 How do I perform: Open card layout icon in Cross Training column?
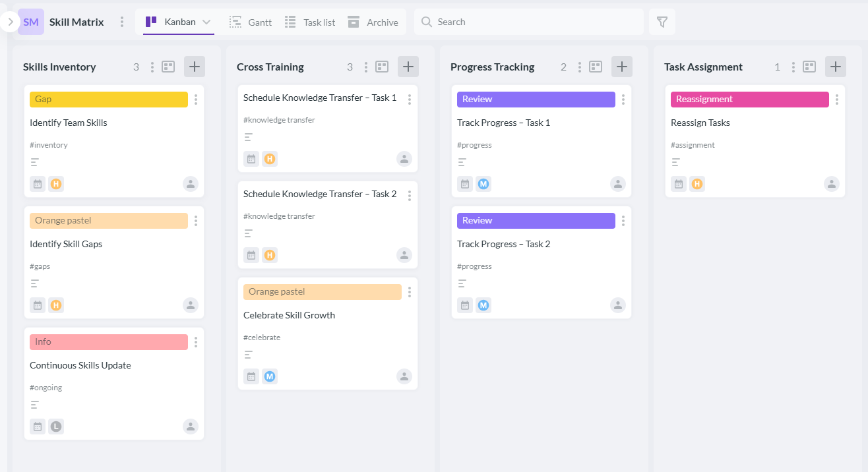[382, 67]
